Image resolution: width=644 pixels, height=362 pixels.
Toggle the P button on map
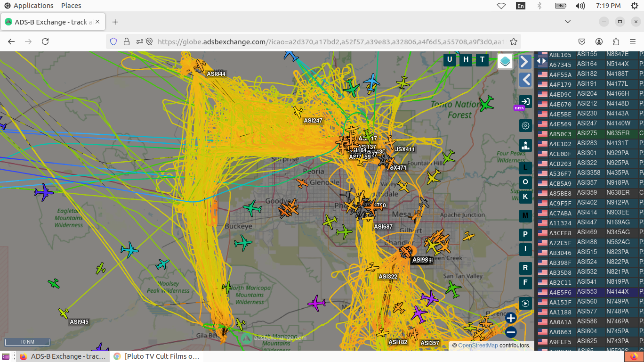[x=525, y=234]
